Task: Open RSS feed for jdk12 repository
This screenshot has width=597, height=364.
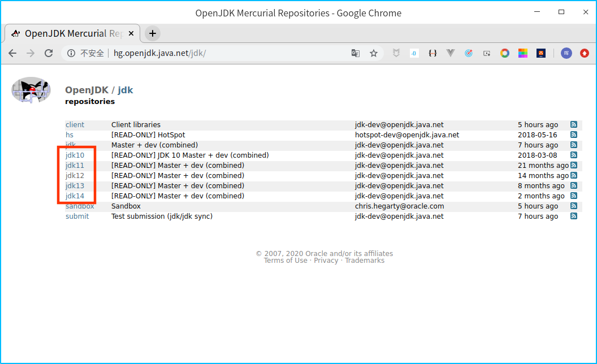Action: click(574, 176)
